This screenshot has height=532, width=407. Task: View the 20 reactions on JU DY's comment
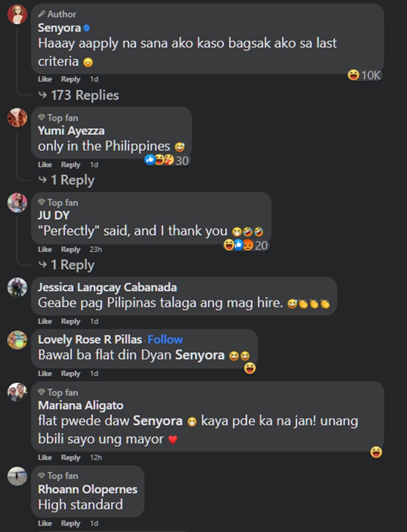coord(246,245)
